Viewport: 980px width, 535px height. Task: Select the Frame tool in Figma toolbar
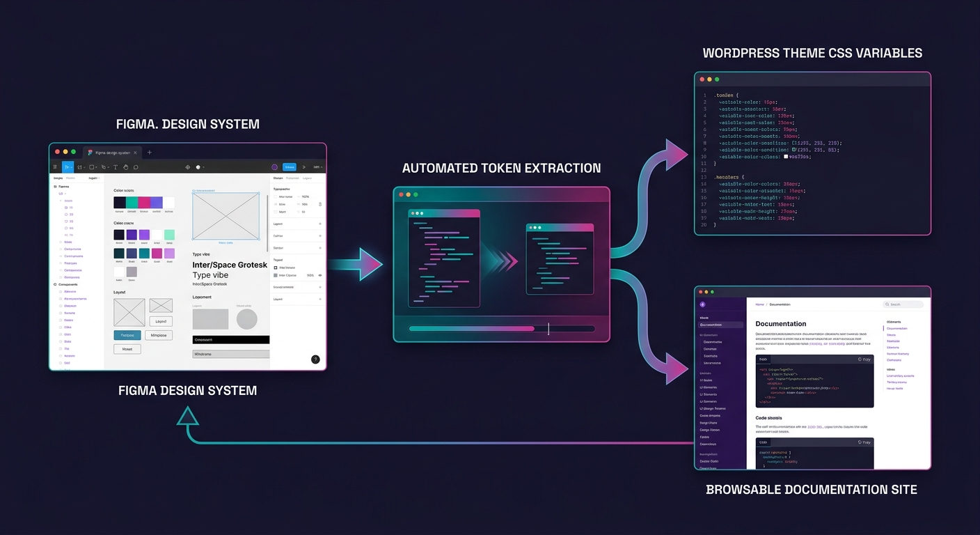point(79,167)
